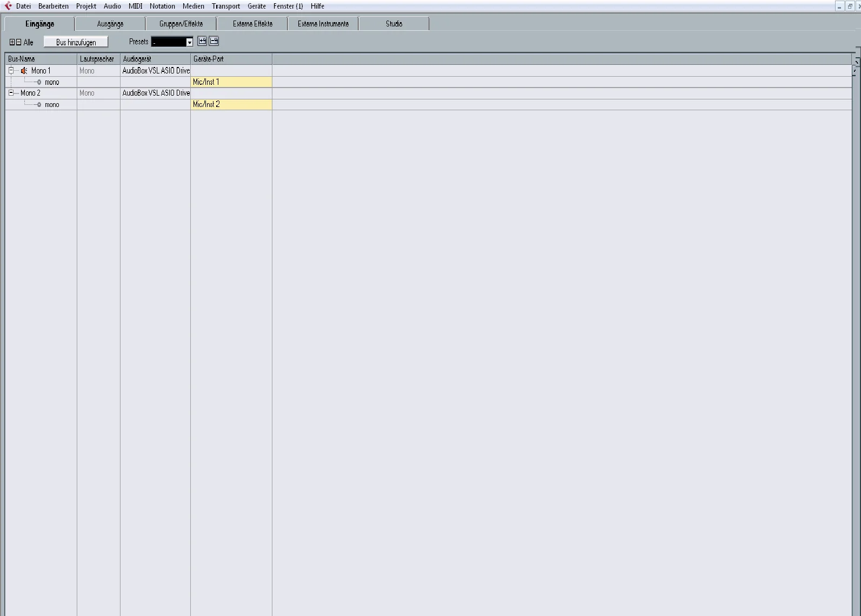Expand all buses with the plus icon

[x=12, y=42]
